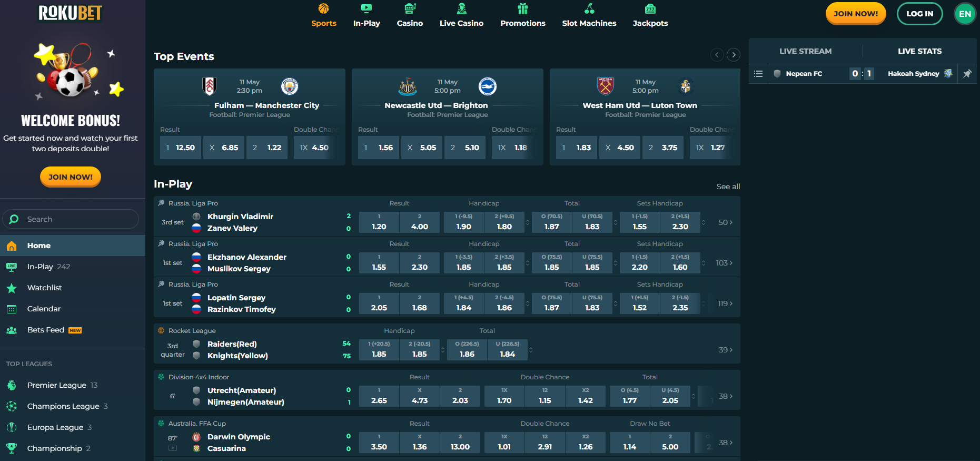The image size is (980, 461).
Task: Expand 50 more markets for Khurgin match
Action: pyautogui.click(x=725, y=222)
